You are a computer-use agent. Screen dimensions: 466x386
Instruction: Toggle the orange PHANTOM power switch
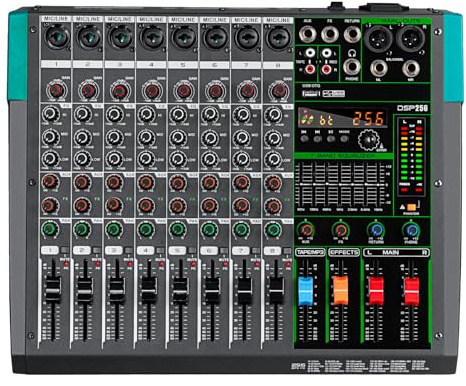(412, 207)
